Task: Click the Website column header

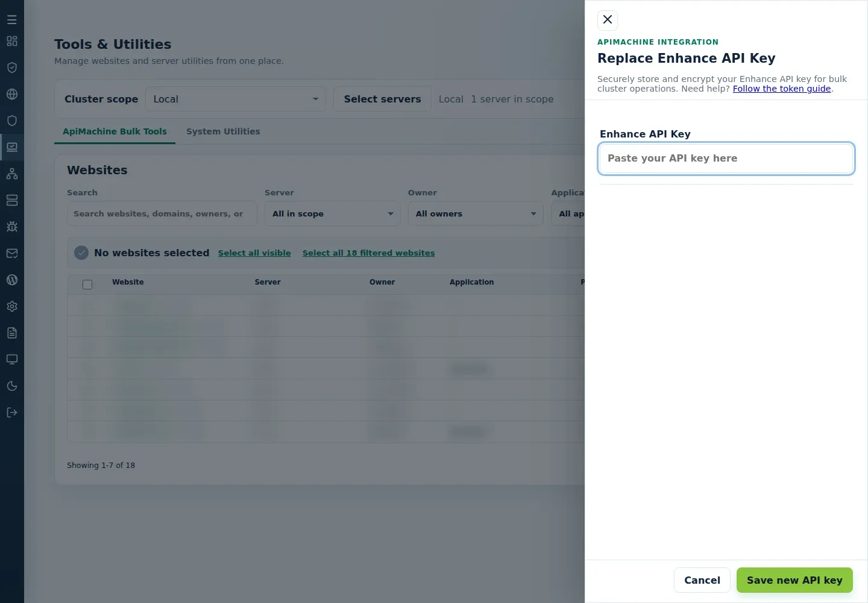Action: tap(128, 282)
